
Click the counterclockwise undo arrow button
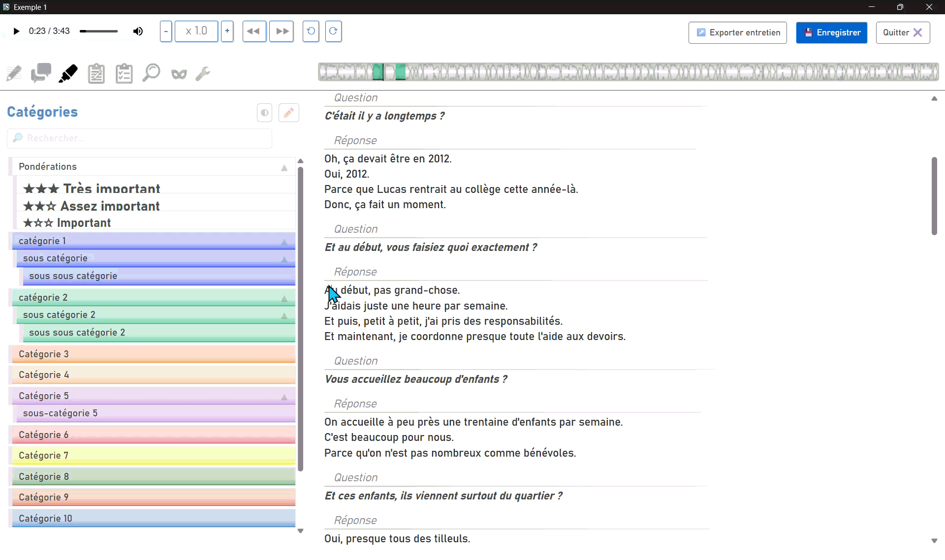(x=311, y=31)
